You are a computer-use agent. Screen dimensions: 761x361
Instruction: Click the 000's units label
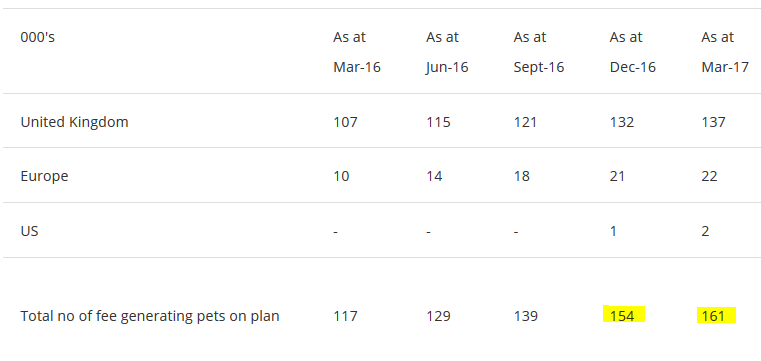tap(37, 37)
